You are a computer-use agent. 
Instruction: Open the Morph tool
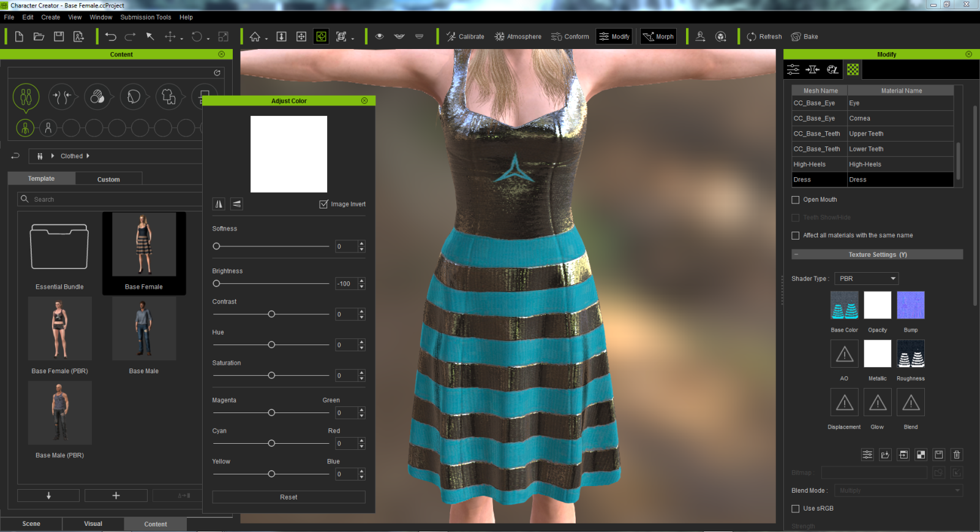pos(658,37)
